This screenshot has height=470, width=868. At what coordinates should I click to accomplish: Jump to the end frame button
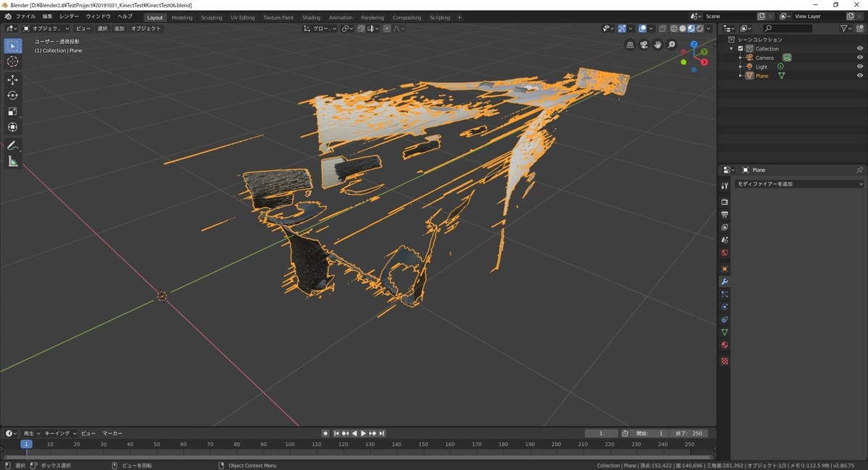382,433
